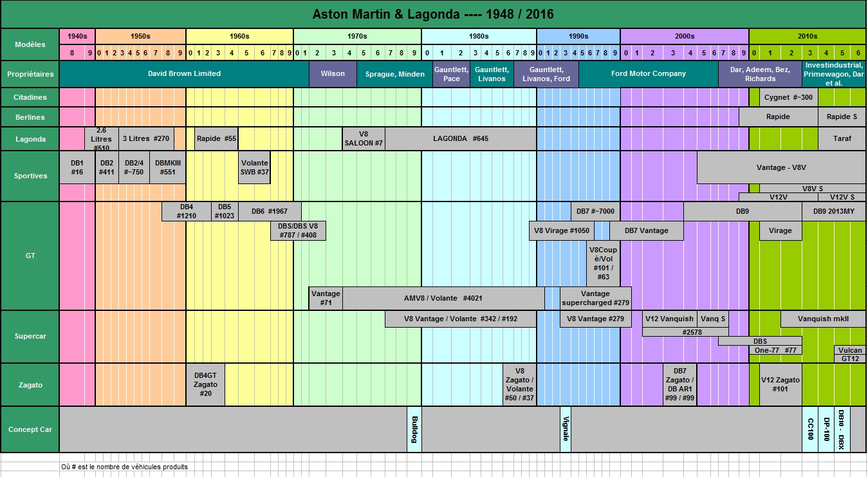Click the 'David Brown Limited' owner cell
The image size is (868, 477).
pos(184,74)
